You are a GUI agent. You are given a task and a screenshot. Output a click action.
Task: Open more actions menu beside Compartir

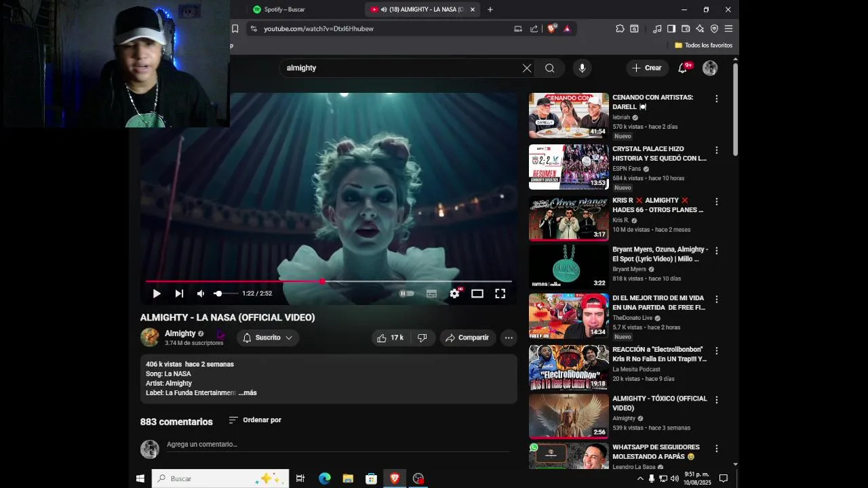(x=509, y=338)
